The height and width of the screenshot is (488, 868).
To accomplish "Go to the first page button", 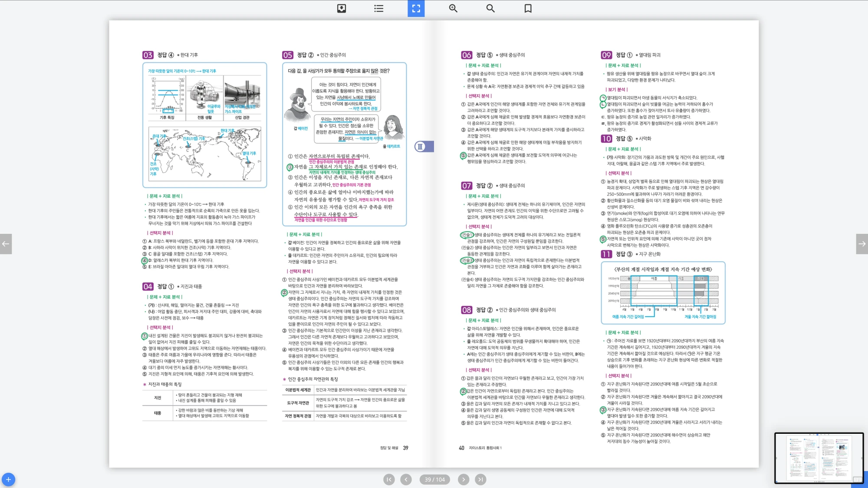I will coord(389,479).
